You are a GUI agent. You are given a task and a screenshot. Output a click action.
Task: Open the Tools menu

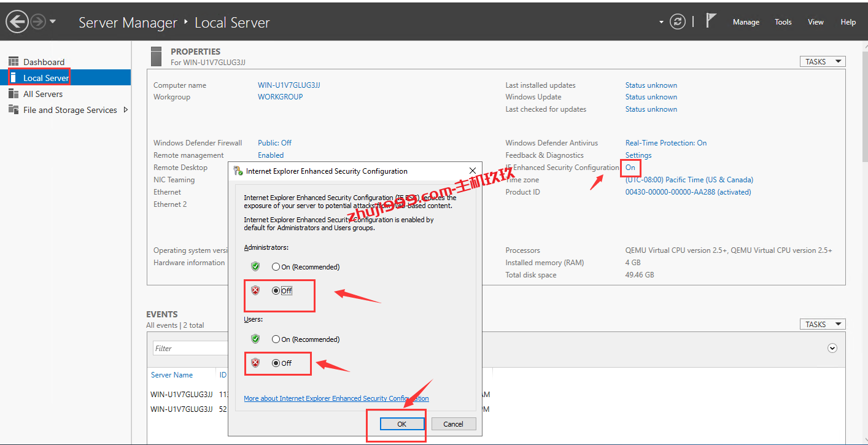point(783,22)
